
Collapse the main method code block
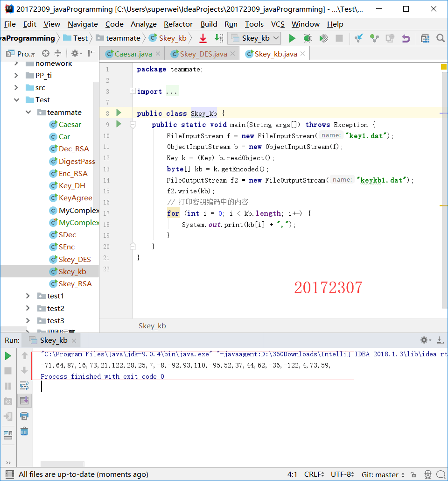pyautogui.click(x=133, y=125)
